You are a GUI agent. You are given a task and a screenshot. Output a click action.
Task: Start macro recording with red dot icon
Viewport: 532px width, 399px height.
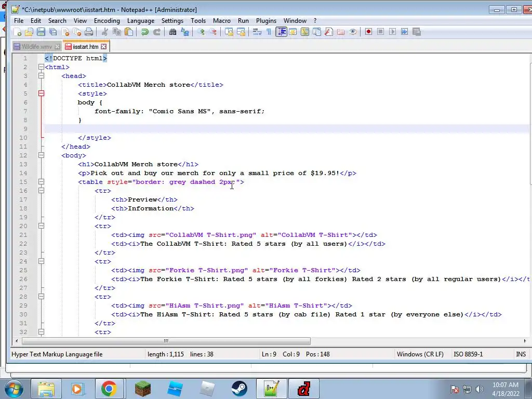368,32
